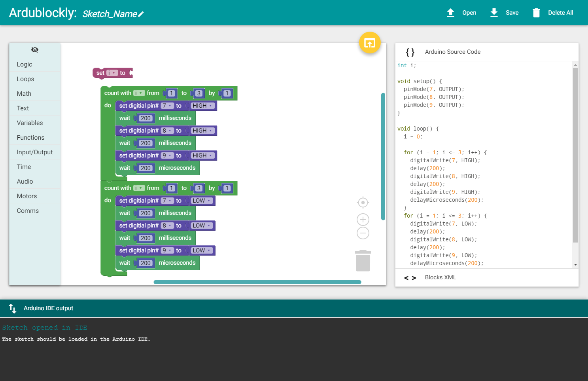
Task: Open the HIGH dropdown on the pin 7 row
Action: [x=202, y=106]
